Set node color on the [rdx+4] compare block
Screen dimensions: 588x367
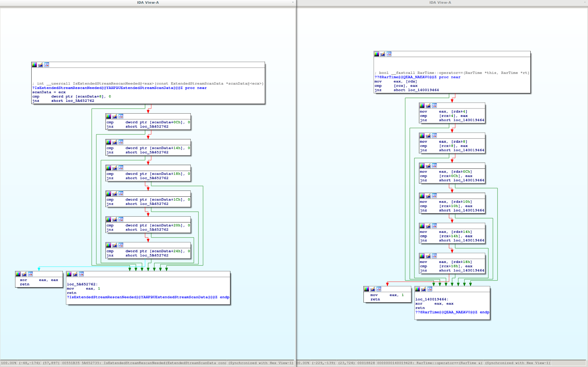(x=422, y=106)
